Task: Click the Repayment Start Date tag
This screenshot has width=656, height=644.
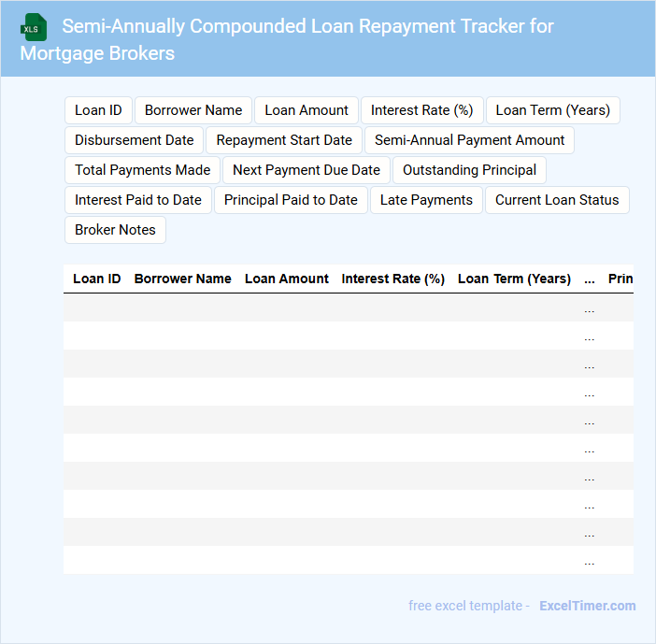Action: 284,140
